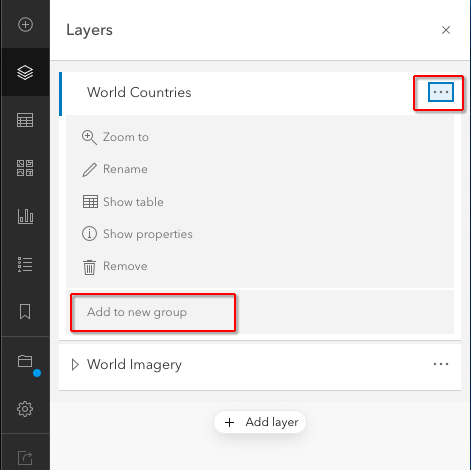The width and height of the screenshot is (471, 470).
Task: Collapse the World Countries options ellipsis
Action: pyautogui.click(x=441, y=92)
